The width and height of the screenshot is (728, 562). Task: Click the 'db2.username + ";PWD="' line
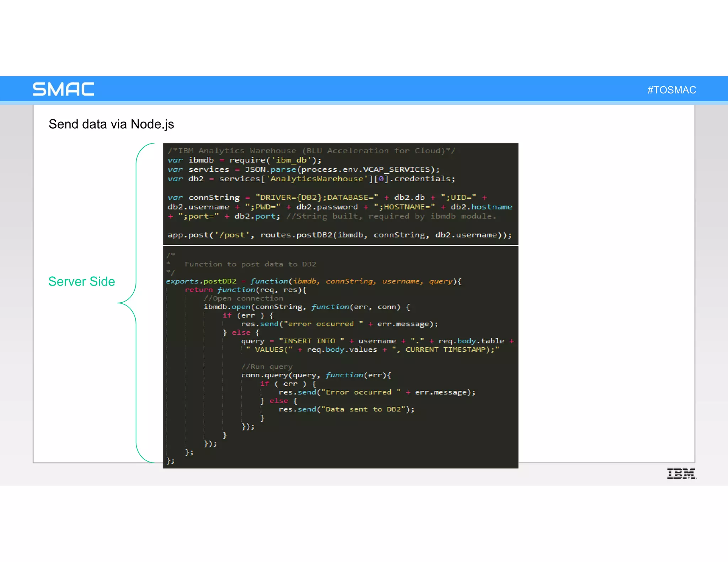(340, 207)
